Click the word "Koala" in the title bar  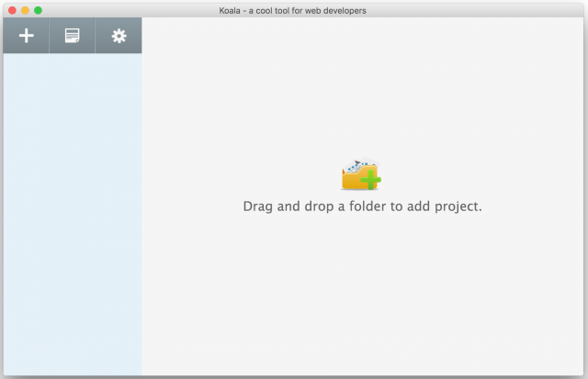click(220, 10)
